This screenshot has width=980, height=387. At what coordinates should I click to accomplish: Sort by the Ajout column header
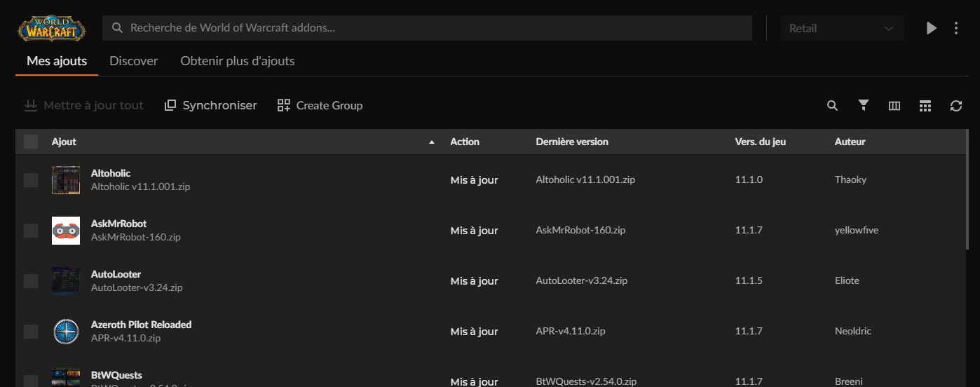point(64,142)
